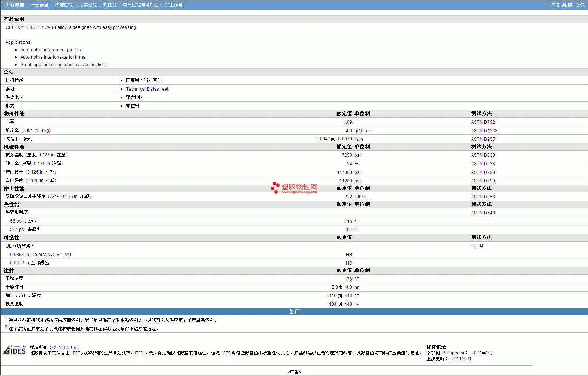Open the 一般信息 tab

[x=39, y=5]
